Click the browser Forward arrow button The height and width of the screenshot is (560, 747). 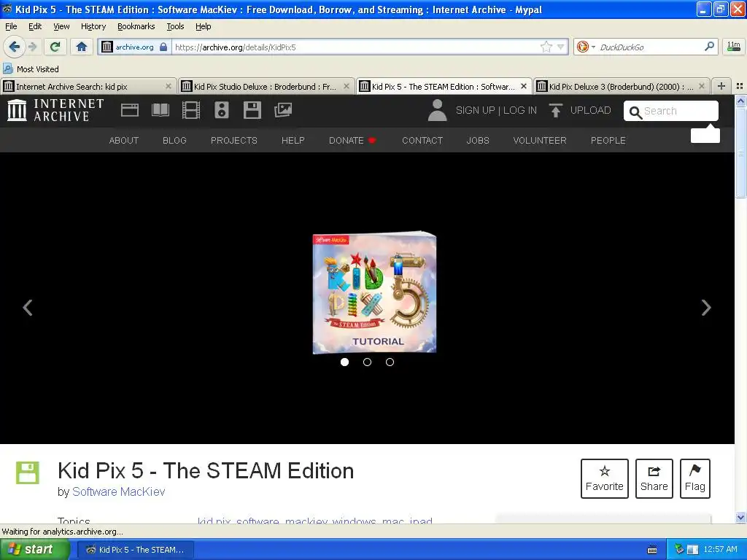coord(32,47)
